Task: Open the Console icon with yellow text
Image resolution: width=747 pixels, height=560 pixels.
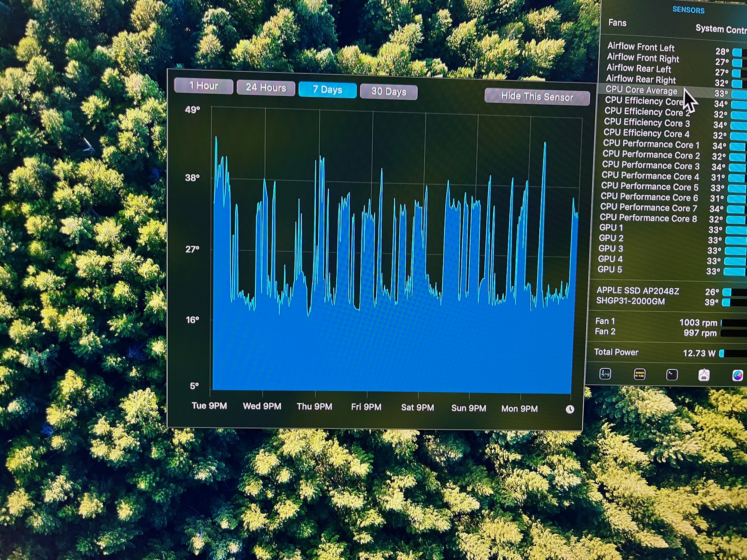Action: pos(639,374)
